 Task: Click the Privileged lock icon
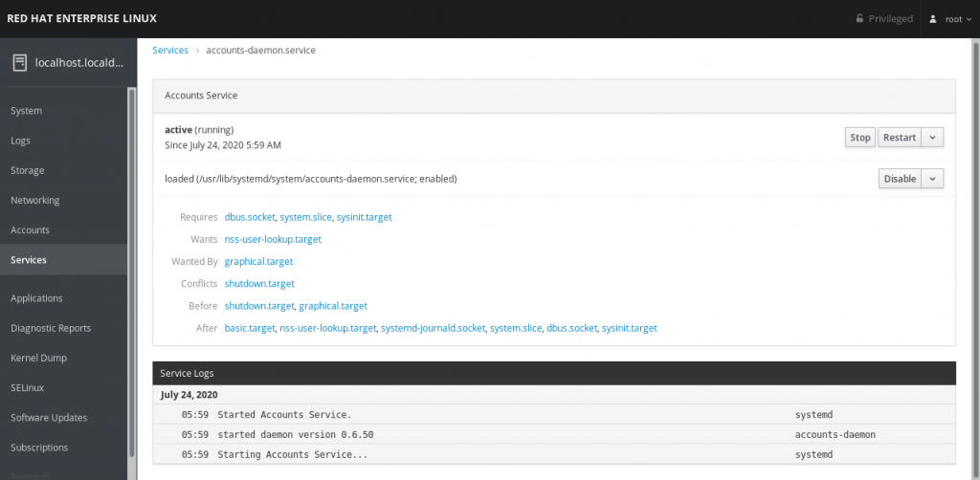tap(859, 19)
